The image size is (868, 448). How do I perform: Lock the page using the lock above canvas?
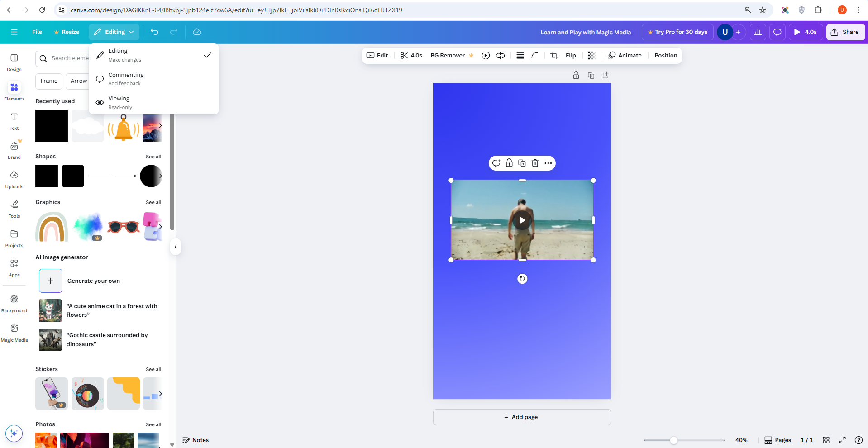[x=576, y=75]
